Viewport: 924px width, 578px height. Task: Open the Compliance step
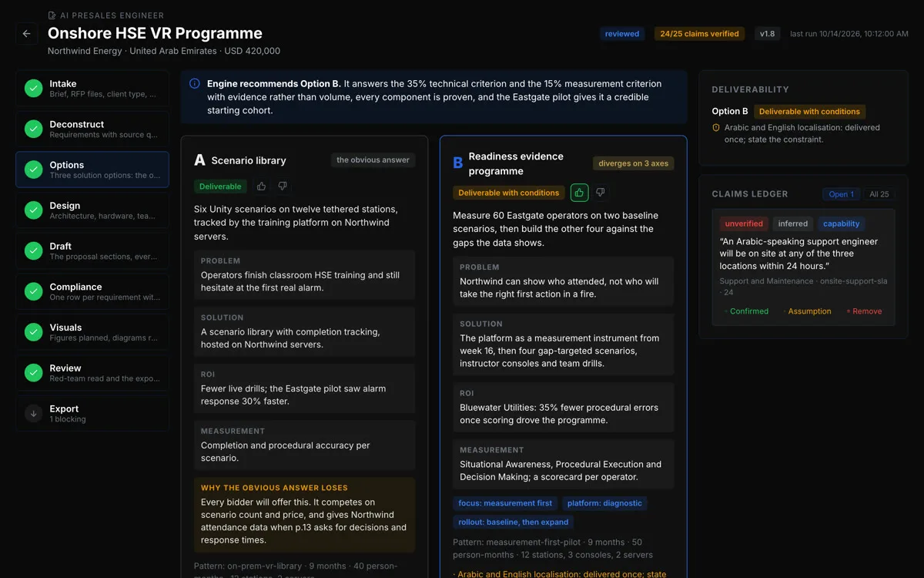click(x=92, y=291)
